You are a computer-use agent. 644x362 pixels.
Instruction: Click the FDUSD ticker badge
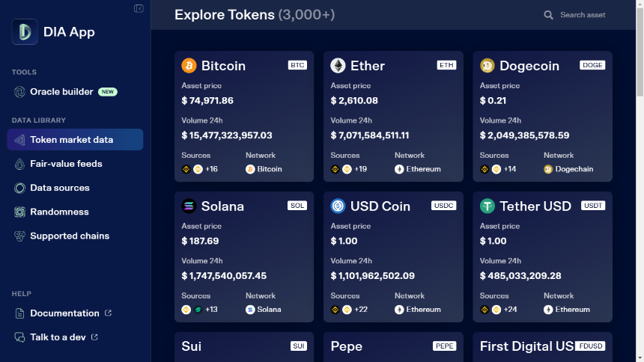pos(590,346)
